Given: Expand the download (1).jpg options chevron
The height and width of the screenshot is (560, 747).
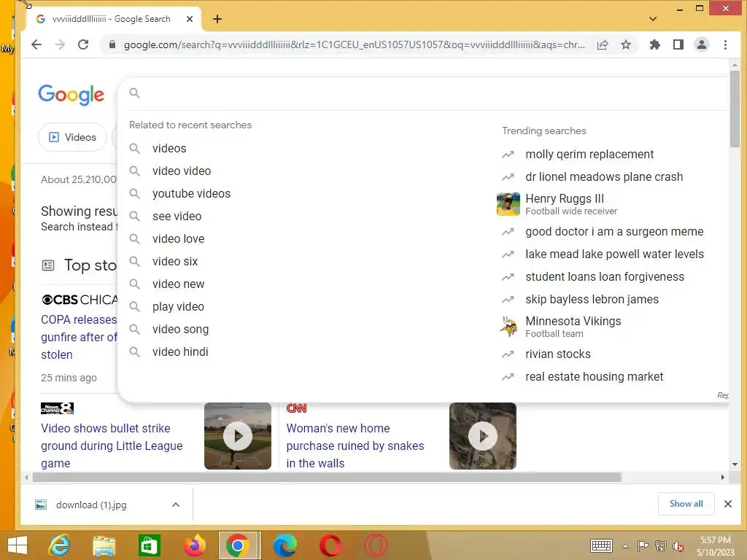Looking at the screenshot, I should click(x=176, y=505).
